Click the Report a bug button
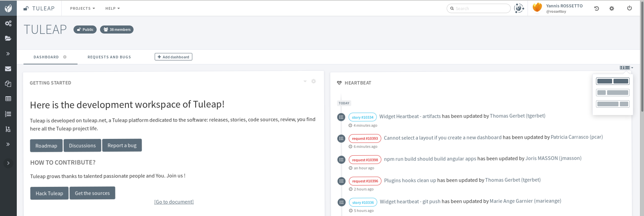The width and height of the screenshot is (644, 216). pos(122,145)
